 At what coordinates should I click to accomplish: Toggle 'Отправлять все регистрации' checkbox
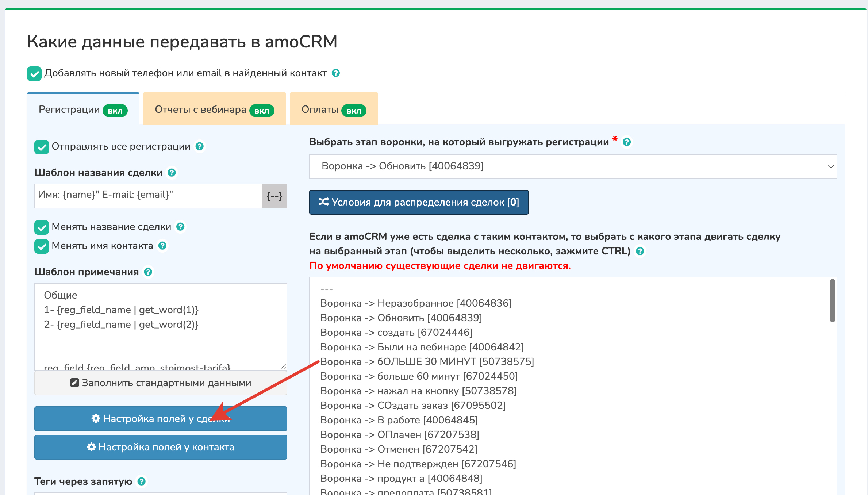[42, 147]
